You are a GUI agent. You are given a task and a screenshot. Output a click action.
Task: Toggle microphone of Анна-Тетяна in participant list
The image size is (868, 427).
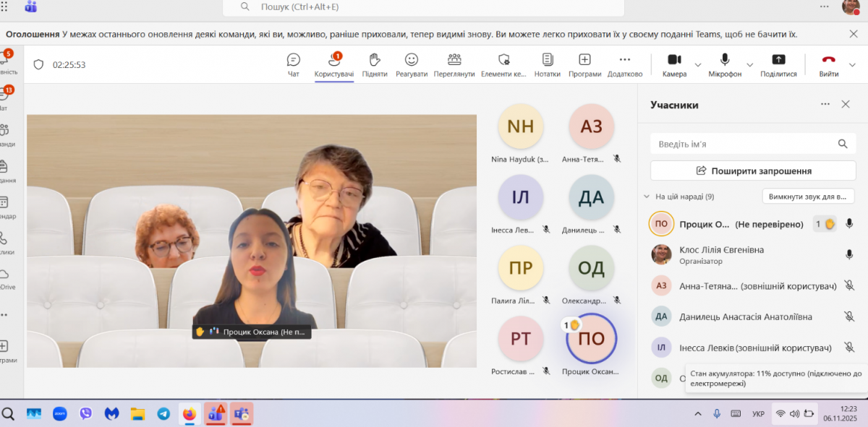click(849, 286)
